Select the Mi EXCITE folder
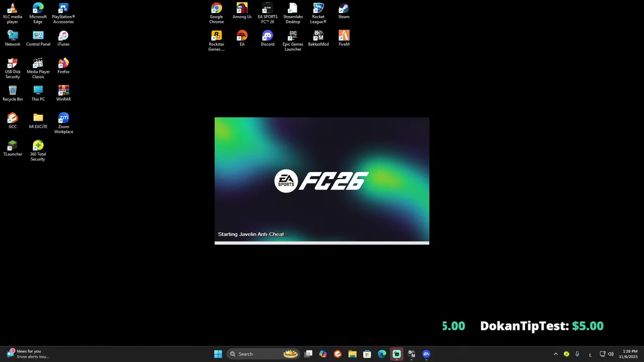Screen dimensions: 644x362 tap(38, 121)
